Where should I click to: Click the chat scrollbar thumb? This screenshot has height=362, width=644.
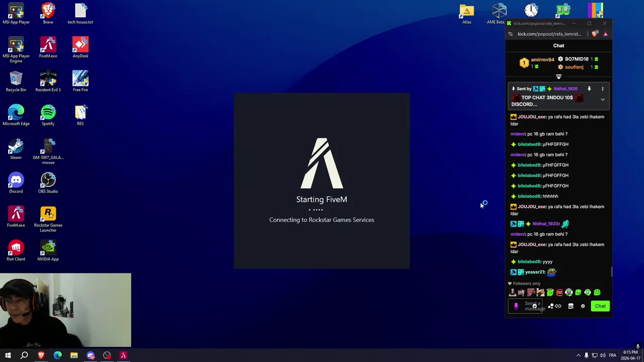point(611,272)
